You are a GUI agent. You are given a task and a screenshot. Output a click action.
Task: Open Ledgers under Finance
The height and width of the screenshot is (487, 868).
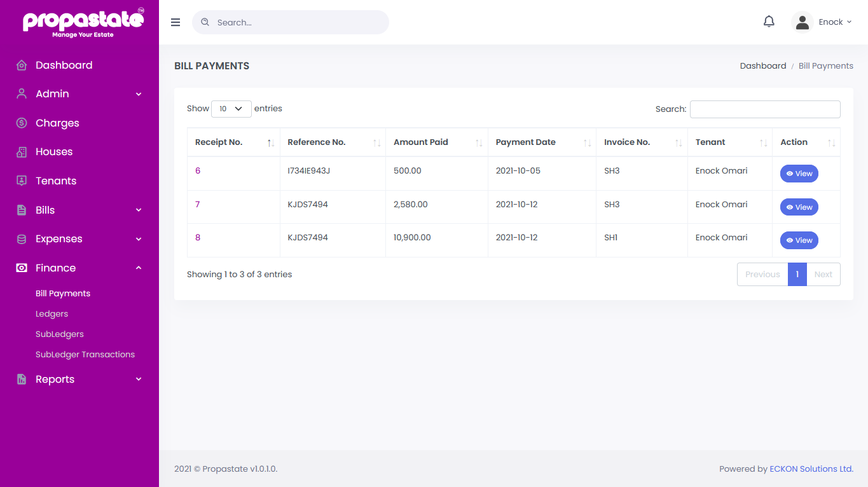tap(52, 314)
